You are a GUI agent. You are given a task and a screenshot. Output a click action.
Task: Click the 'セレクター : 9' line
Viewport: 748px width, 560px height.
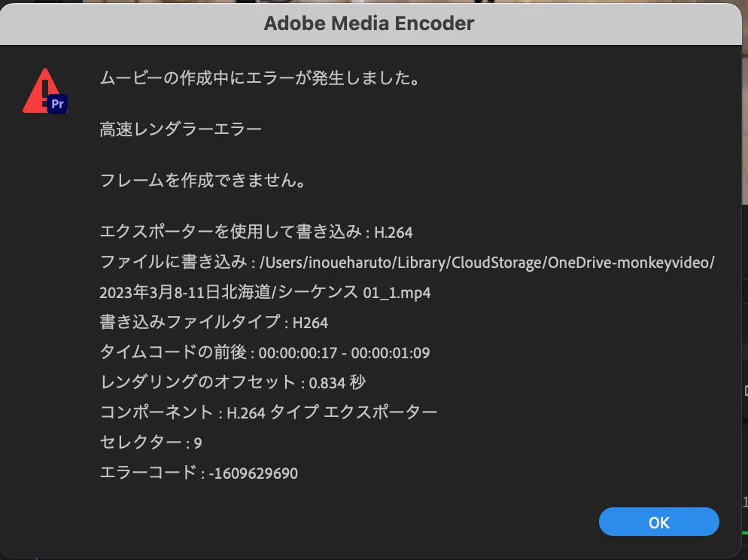(x=151, y=442)
